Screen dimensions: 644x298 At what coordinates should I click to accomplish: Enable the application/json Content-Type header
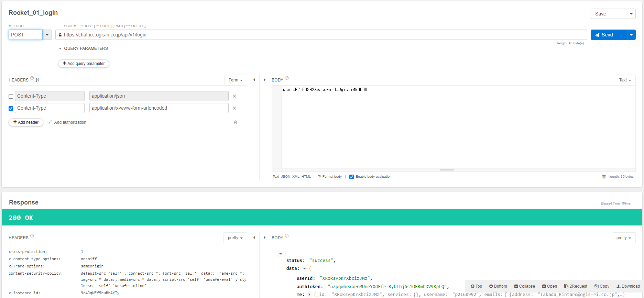11,97
